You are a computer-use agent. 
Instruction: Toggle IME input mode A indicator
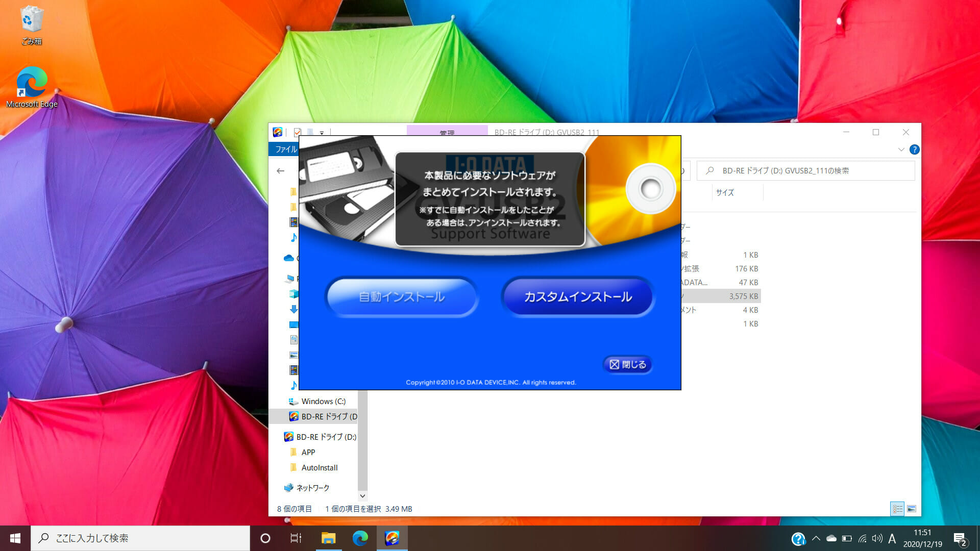pyautogui.click(x=892, y=539)
